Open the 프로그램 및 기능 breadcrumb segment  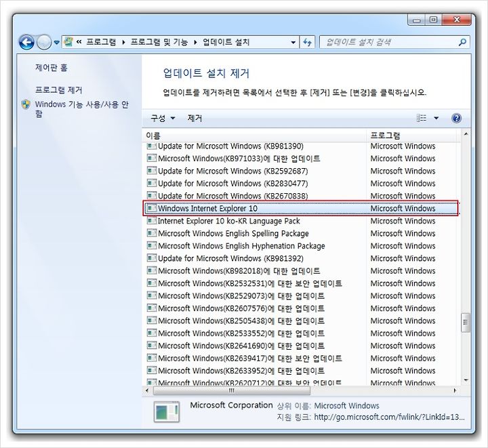pyautogui.click(x=159, y=42)
